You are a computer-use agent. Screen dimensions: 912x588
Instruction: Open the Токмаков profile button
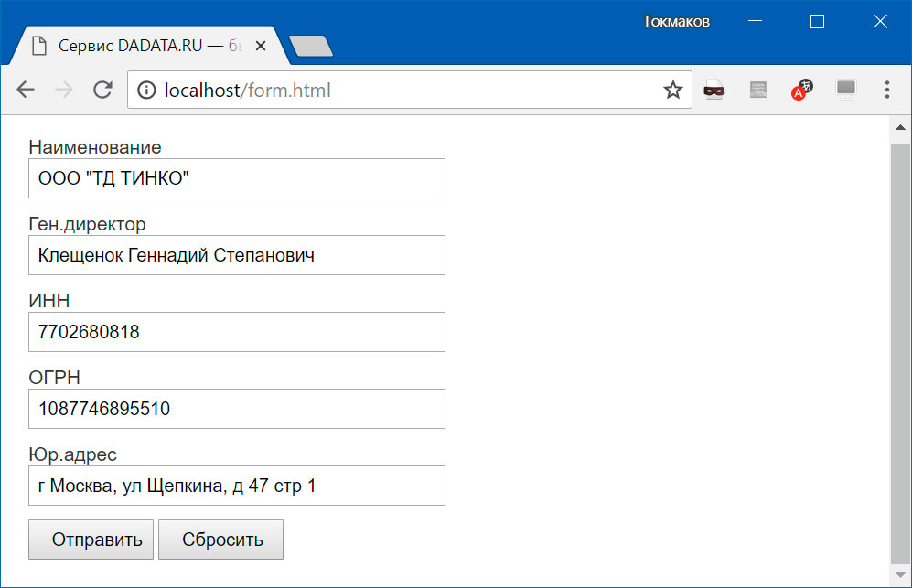tap(676, 22)
